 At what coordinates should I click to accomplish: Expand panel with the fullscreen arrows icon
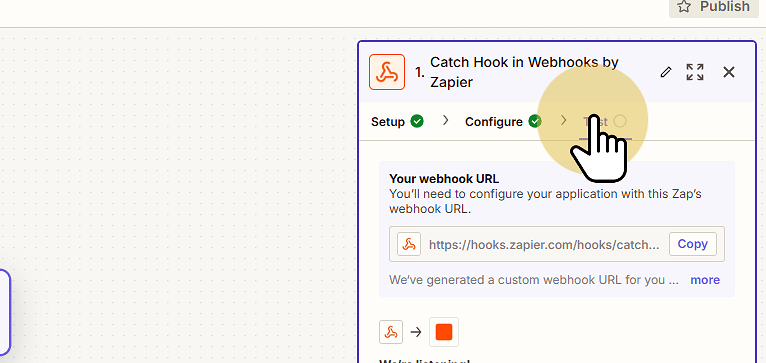(x=695, y=72)
